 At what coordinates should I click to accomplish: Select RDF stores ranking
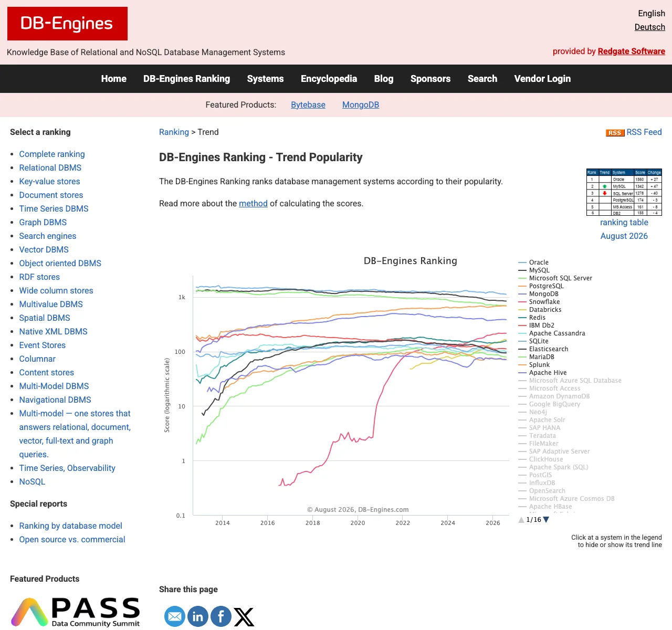39,277
